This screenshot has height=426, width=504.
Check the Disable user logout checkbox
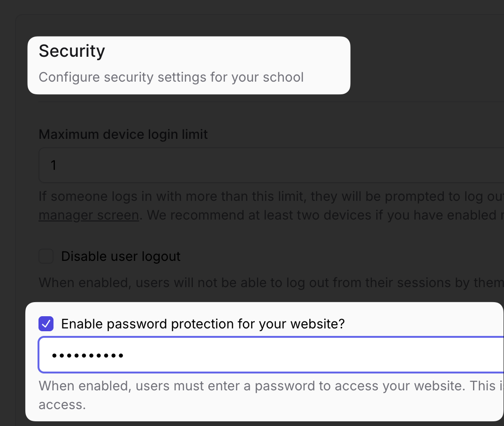[46, 257]
